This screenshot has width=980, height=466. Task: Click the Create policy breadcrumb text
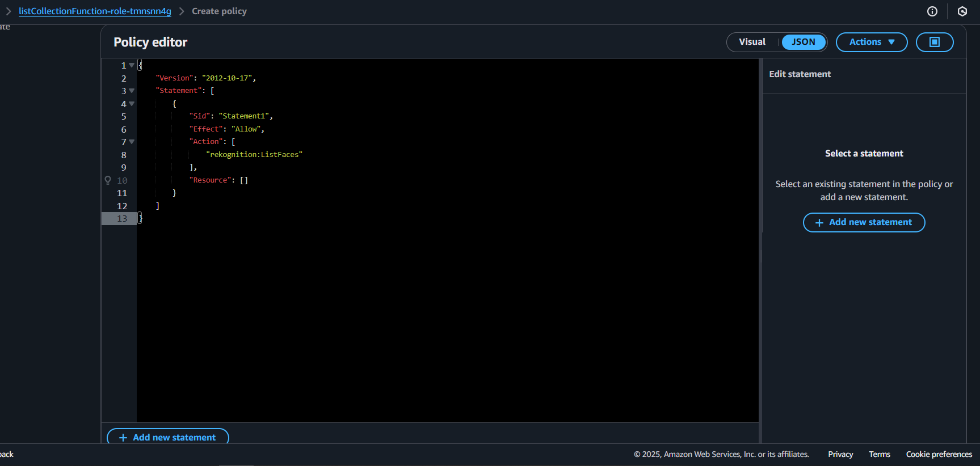219,11
